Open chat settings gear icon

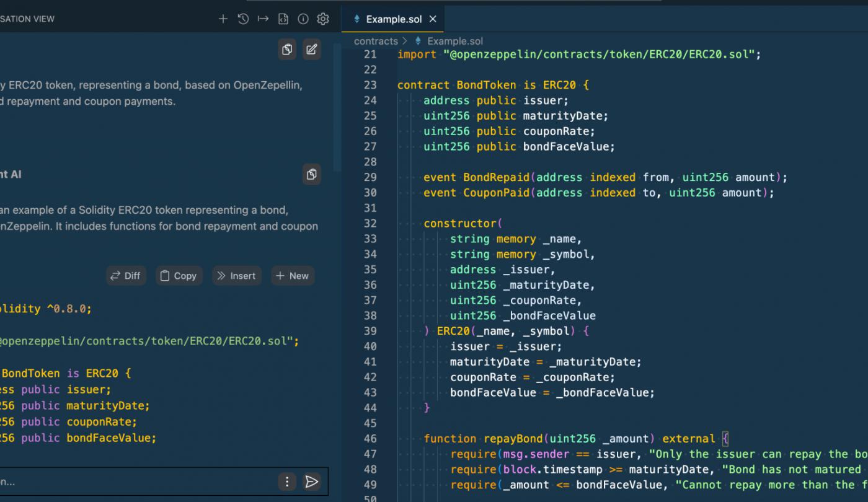323,19
